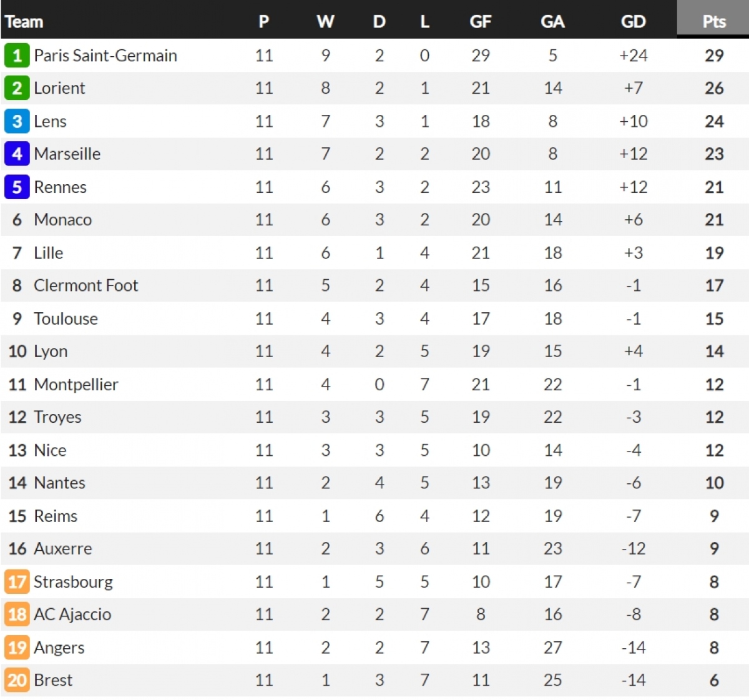749x700 pixels.
Task: Click the GA column header
Action: pyautogui.click(x=552, y=22)
